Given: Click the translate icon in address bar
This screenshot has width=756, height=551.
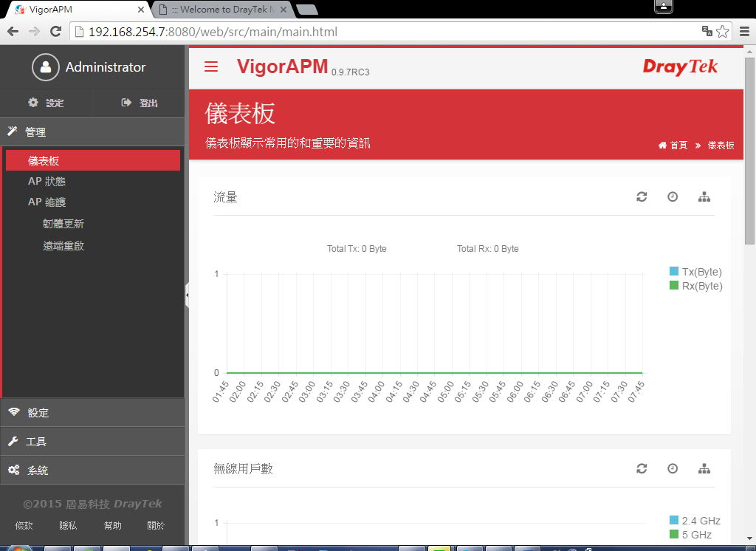Looking at the screenshot, I should (x=707, y=31).
